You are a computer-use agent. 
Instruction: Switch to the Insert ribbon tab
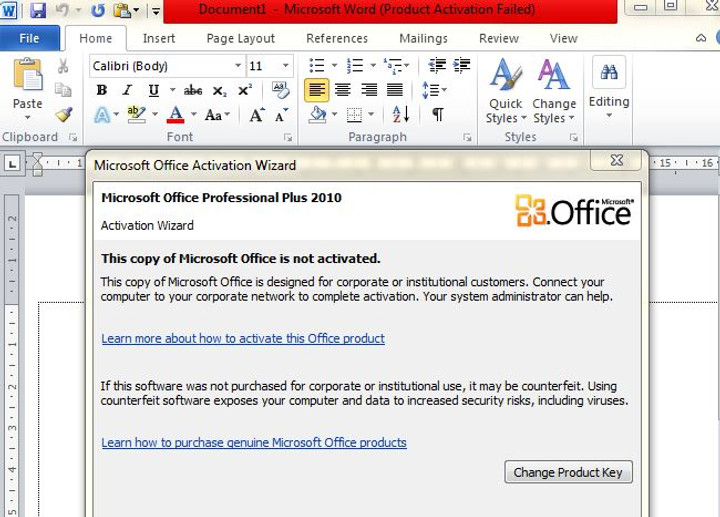point(159,39)
